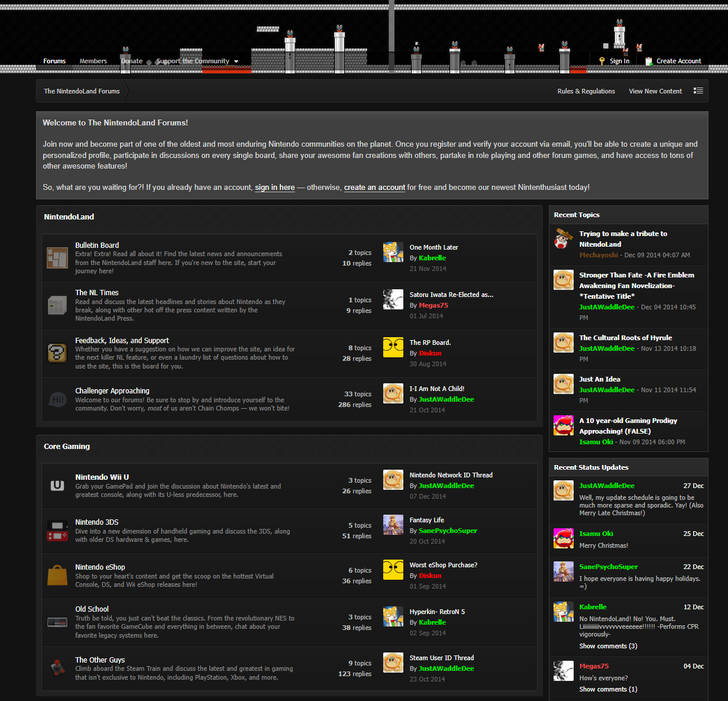Open Feedback, Ideas, and Support forum
The width and height of the screenshot is (728, 701).
(122, 341)
